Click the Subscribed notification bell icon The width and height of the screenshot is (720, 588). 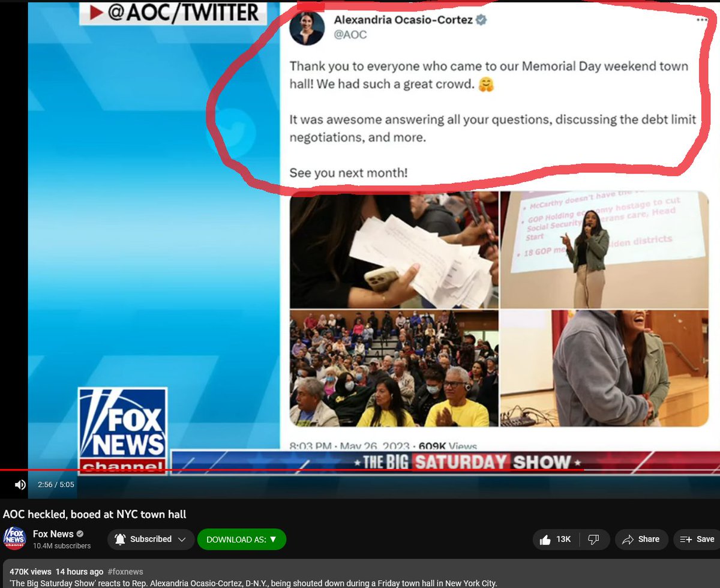(120, 539)
